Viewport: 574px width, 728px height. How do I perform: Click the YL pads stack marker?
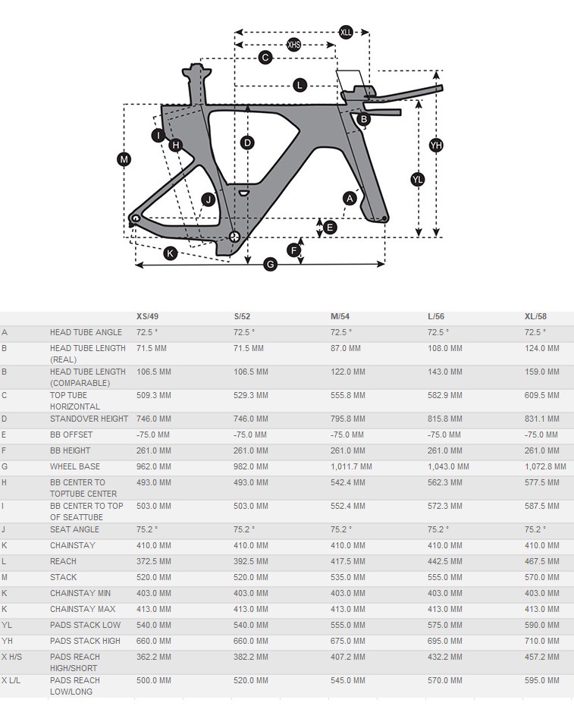tap(418, 179)
